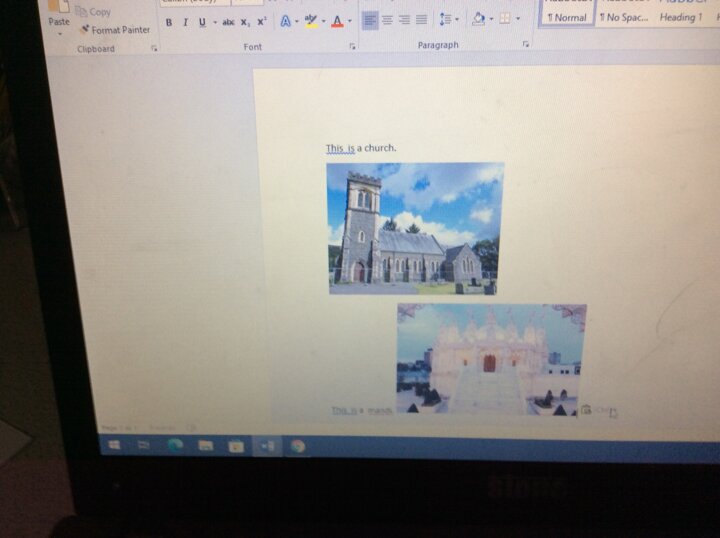
Task: Align text to the left
Action: click(369, 20)
